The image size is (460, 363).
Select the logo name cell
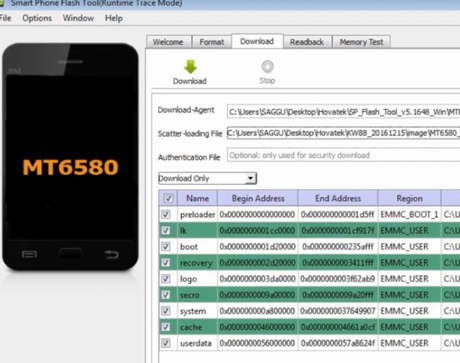198,279
